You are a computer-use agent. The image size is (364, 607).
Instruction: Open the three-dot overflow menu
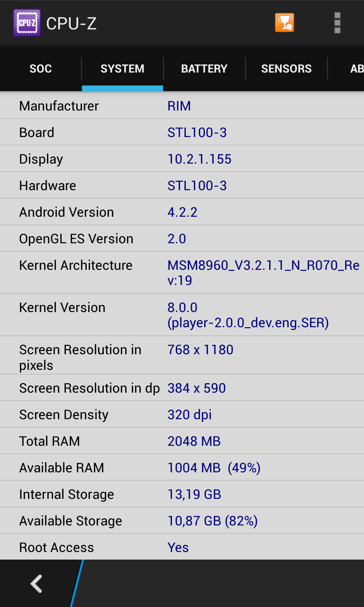[337, 23]
